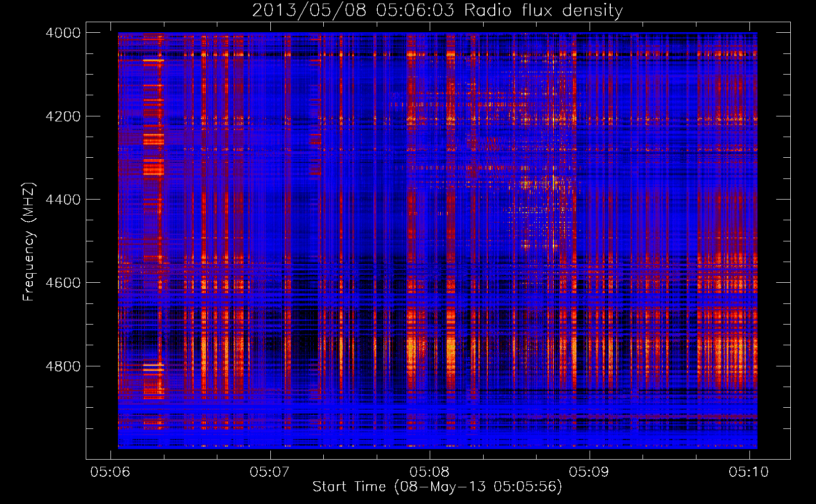Click the 05:07 time axis label

coord(270,472)
